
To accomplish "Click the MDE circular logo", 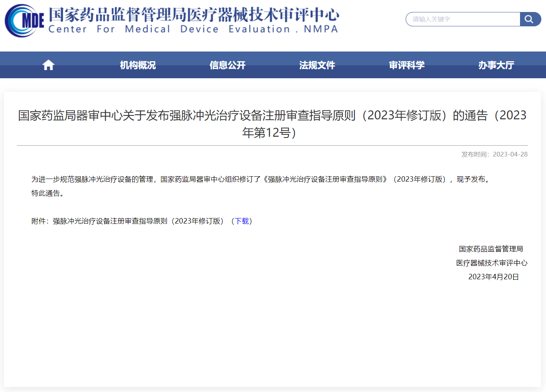I will click(24, 21).
